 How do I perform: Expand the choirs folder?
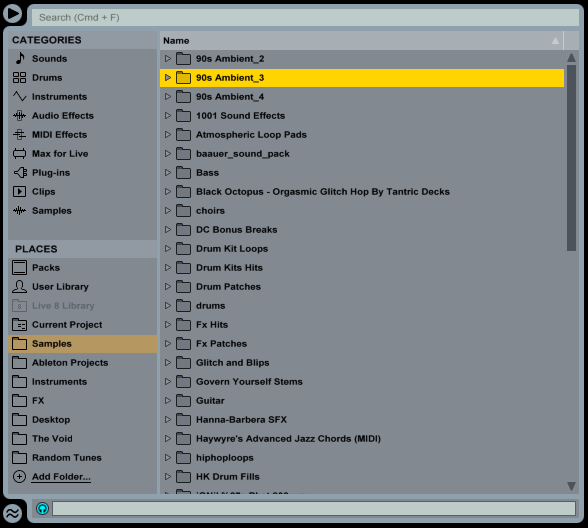click(168, 211)
